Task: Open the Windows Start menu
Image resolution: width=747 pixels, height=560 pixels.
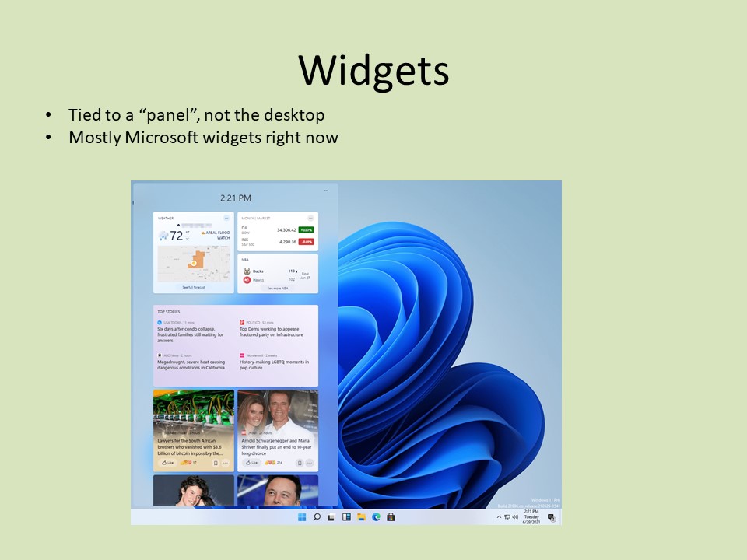Action: tap(302, 517)
